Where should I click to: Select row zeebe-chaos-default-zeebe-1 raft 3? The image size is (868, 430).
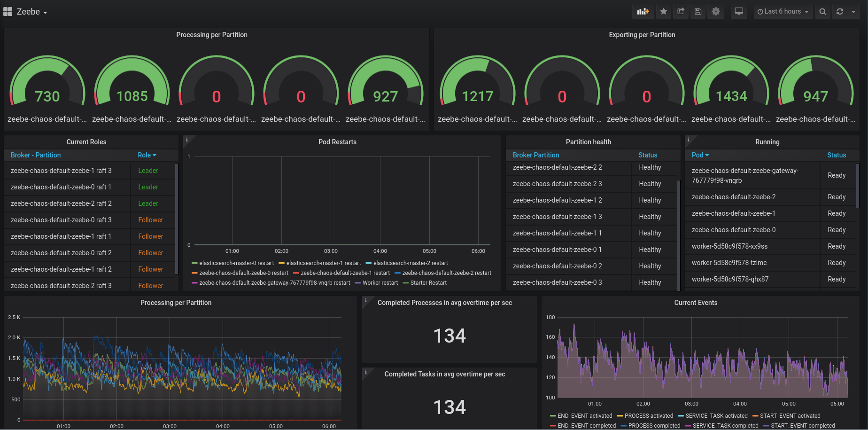coord(89,171)
